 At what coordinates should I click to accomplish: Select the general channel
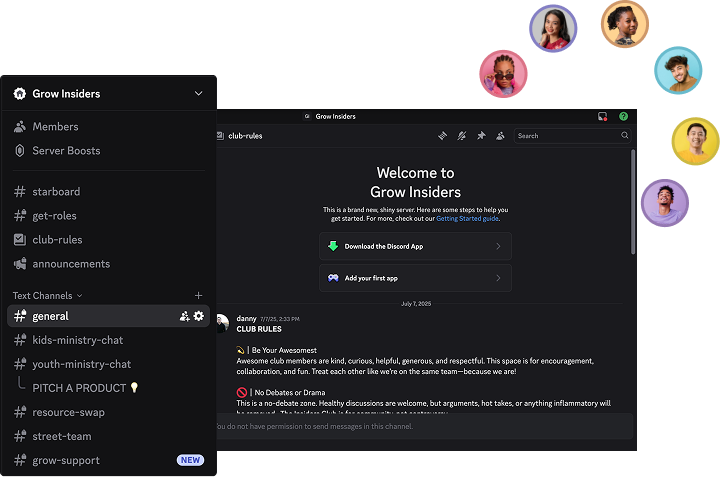tap(109, 316)
